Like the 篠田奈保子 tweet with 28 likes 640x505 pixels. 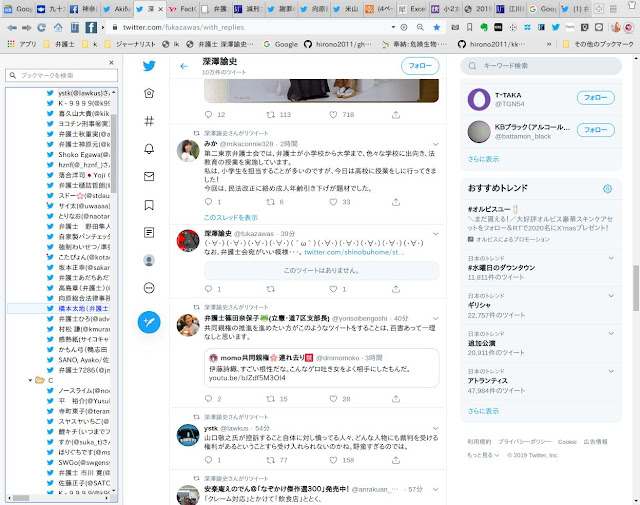(x=333, y=398)
